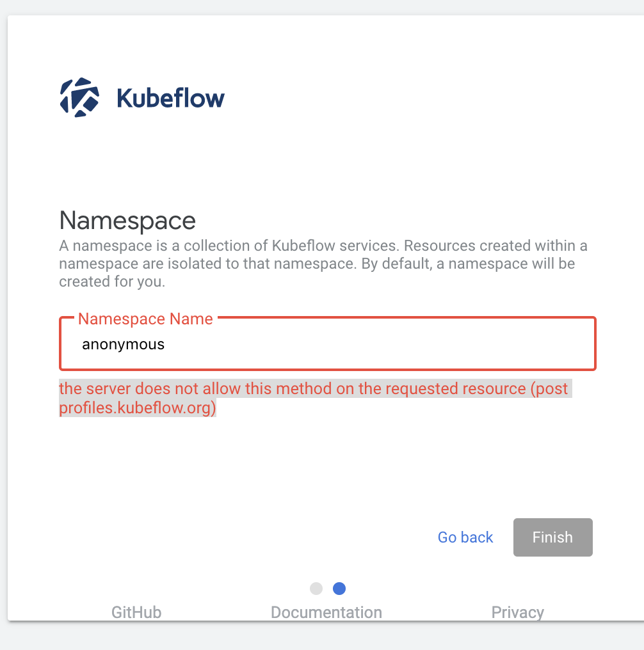Click the wizard progress indicator dots
The width and height of the screenshot is (644, 650).
[327, 588]
